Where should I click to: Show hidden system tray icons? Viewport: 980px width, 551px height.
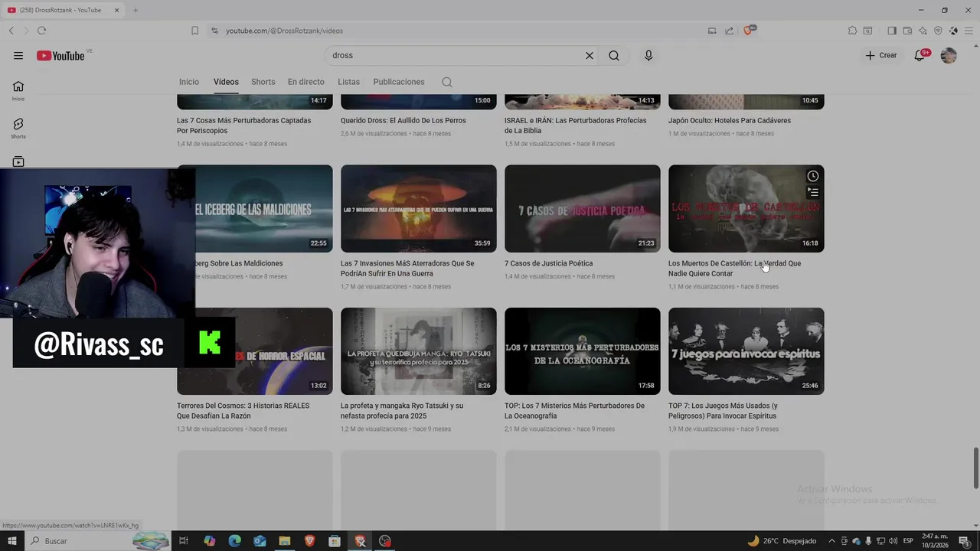click(x=832, y=541)
